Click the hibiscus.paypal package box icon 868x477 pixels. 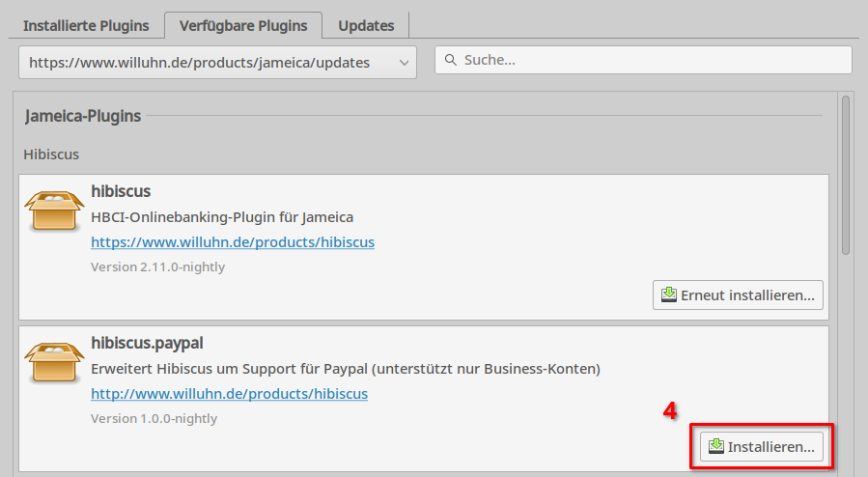[54, 362]
